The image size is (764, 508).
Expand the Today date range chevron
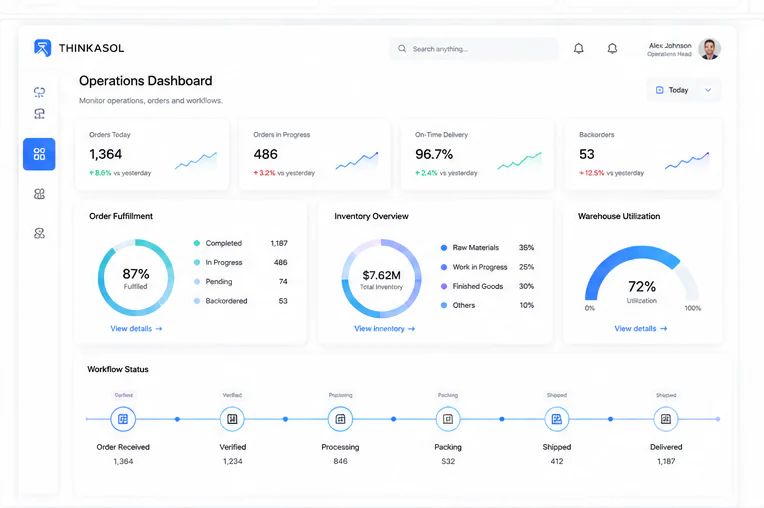[708, 90]
